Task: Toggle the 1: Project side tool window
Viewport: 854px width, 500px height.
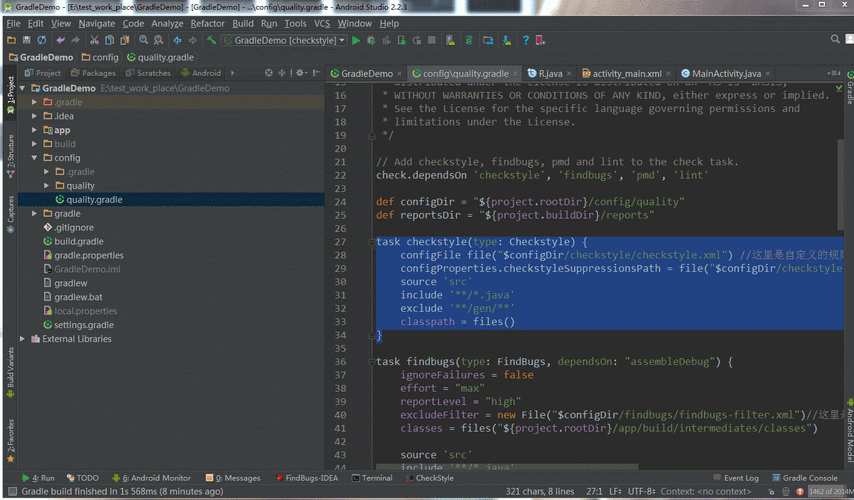Action: [10, 95]
